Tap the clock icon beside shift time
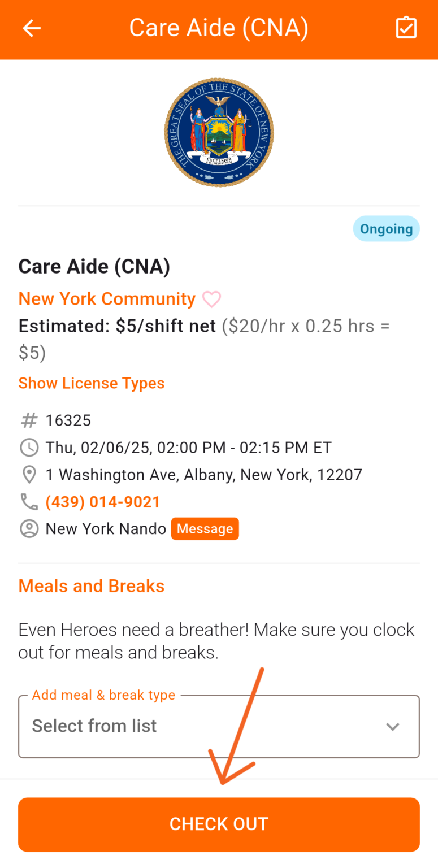438x868 pixels. (x=29, y=448)
